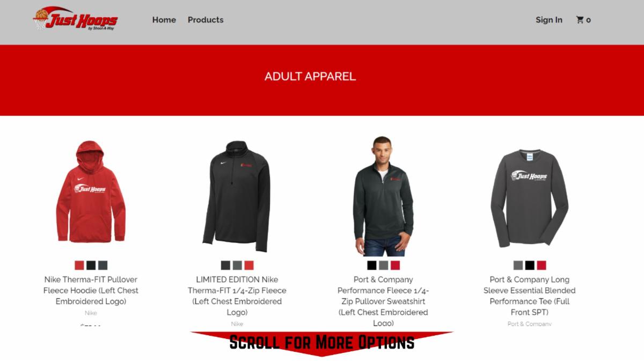Open the shopping cart icon
The image size is (644, 362).
[583, 20]
